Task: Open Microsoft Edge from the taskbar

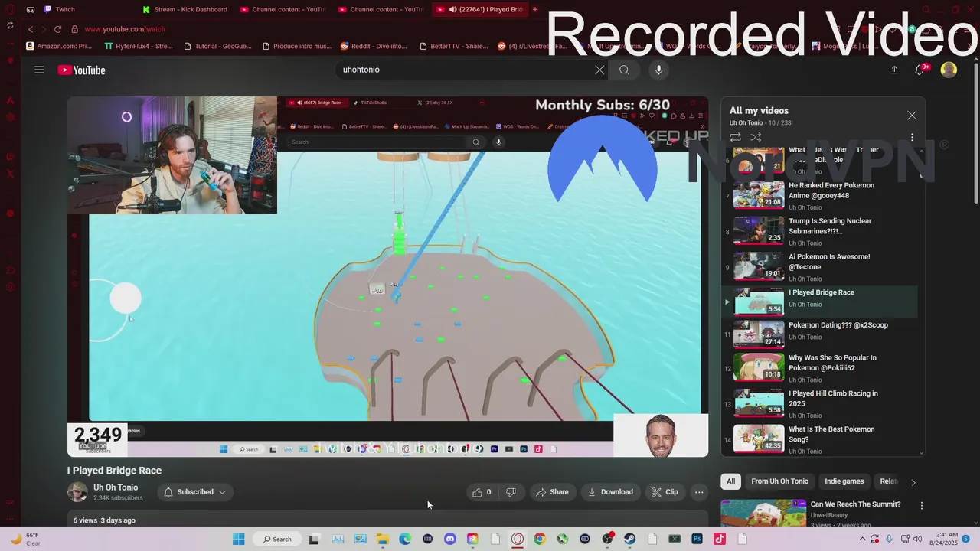Action: (x=405, y=539)
